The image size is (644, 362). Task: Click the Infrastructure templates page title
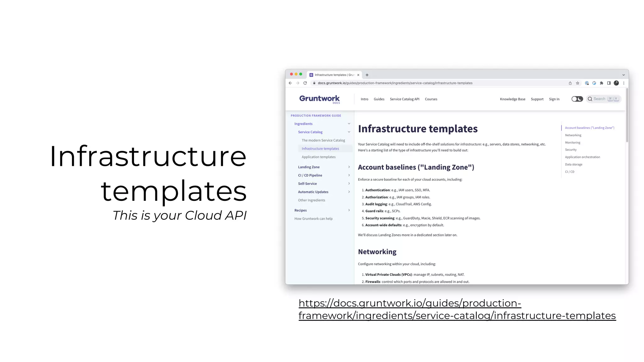click(418, 129)
